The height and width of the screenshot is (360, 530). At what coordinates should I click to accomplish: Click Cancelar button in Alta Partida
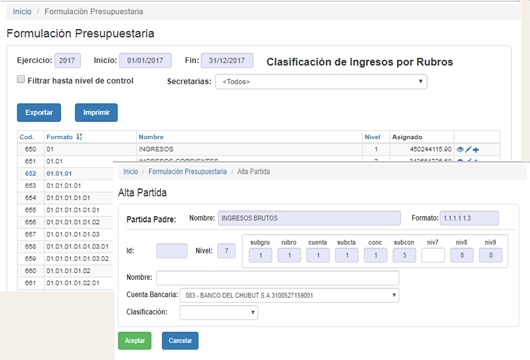(x=180, y=340)
